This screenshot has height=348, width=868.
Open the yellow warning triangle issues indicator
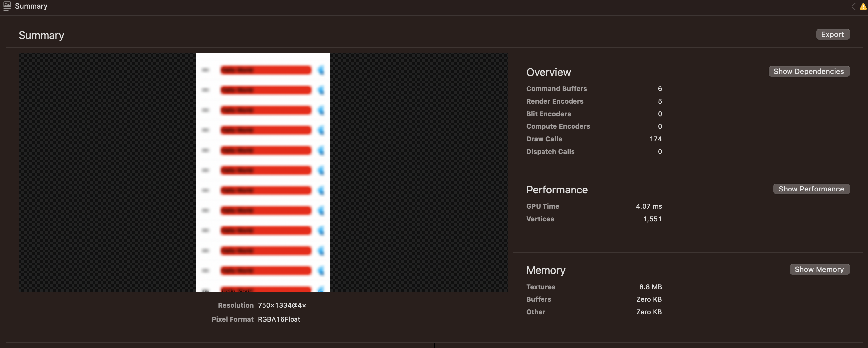click(863, 6)
